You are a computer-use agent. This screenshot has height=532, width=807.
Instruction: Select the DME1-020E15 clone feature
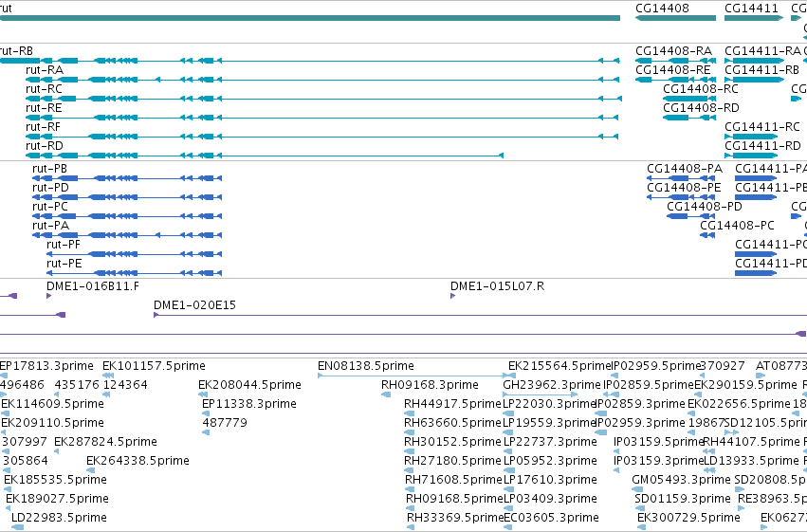480,315
